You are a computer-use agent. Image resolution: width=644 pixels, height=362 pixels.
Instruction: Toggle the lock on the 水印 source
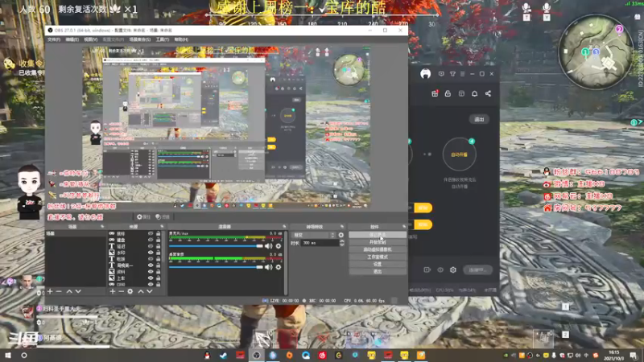pyautogui.click(x=158, y=253)
